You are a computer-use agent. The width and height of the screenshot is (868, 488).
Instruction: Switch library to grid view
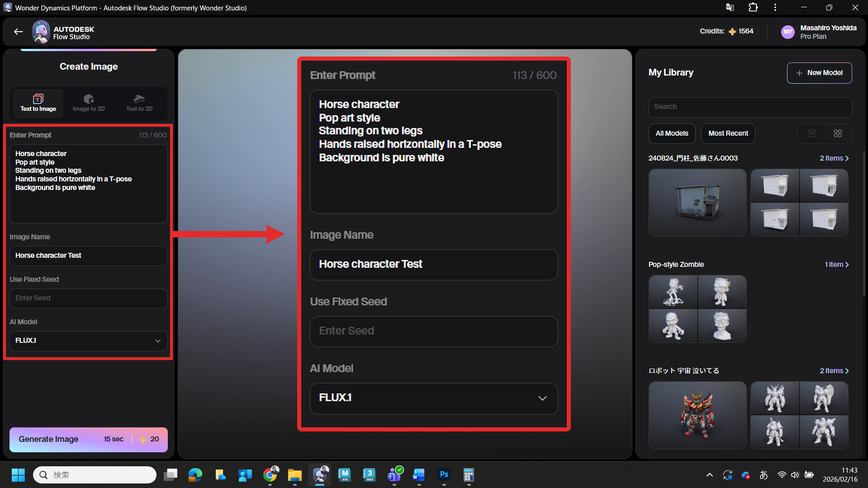click(x=838, y=133)
